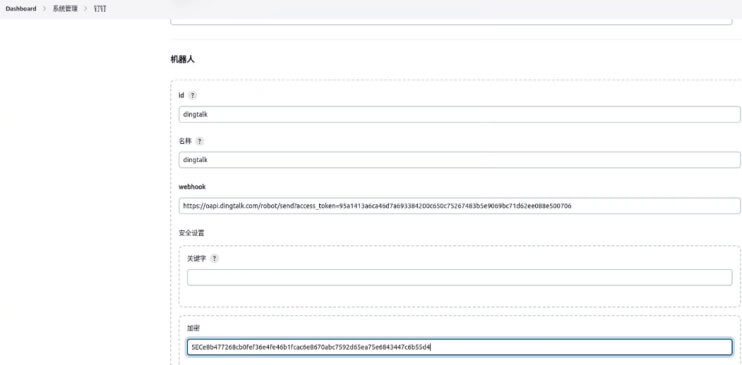Click the 名称 label text
The image size is (742, 365).
(185, 141)
